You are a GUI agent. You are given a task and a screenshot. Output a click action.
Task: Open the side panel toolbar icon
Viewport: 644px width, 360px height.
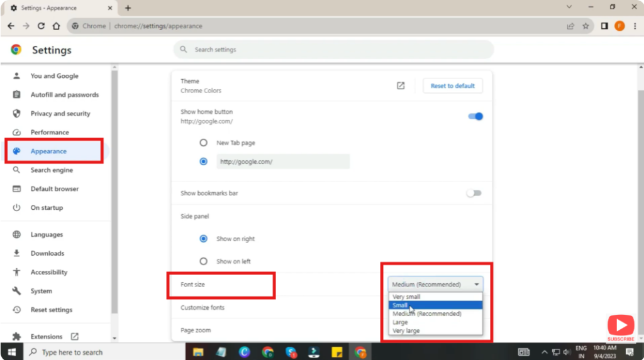pyautogui.click(x=604, y=26)
